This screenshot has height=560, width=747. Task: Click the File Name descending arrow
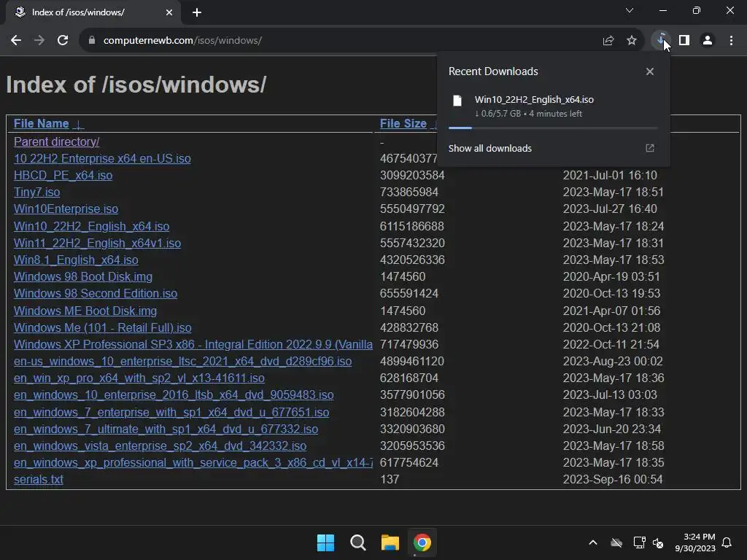tap(78, 124)
